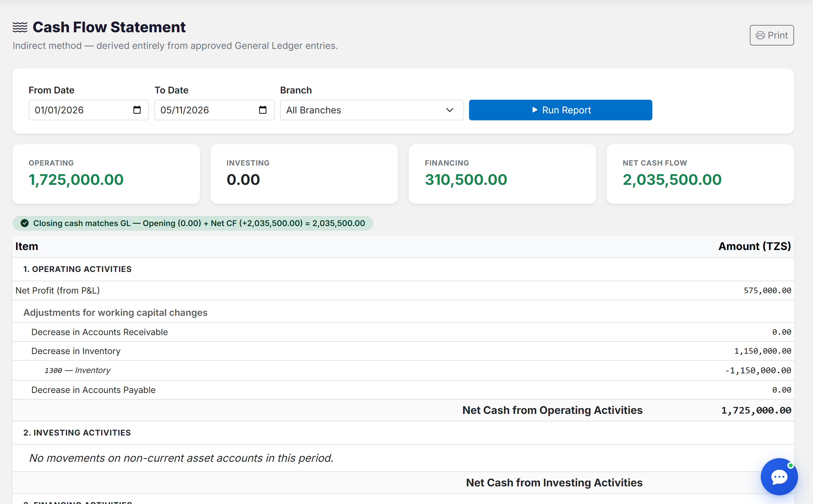Click the Decrease in Inventory row label
813x504 pixels.
coord(76,351)
